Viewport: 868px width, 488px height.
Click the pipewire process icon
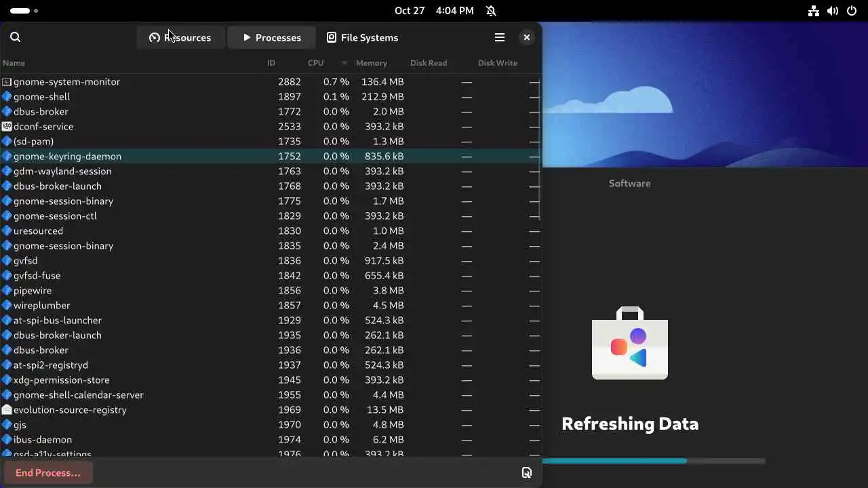click(x=7, y=290)
